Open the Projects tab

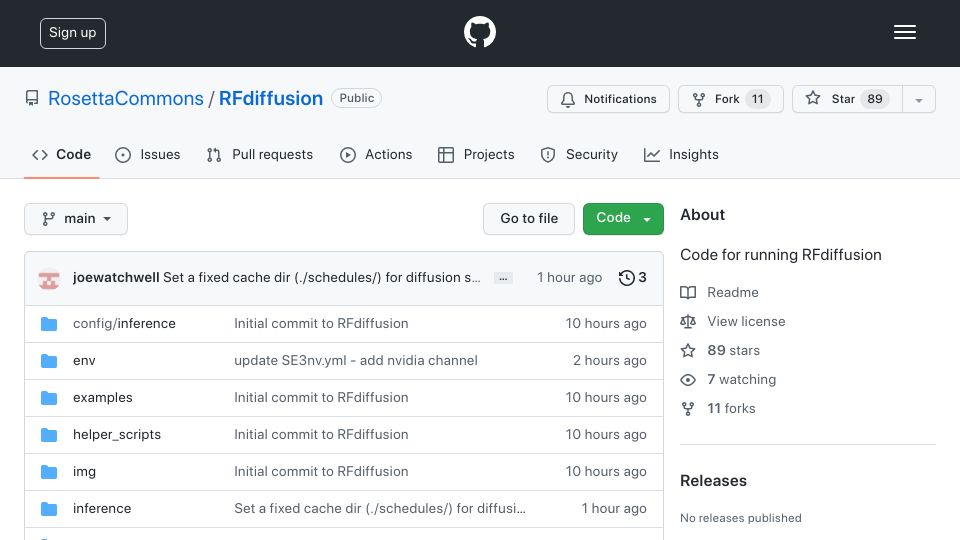pos(476,155)
